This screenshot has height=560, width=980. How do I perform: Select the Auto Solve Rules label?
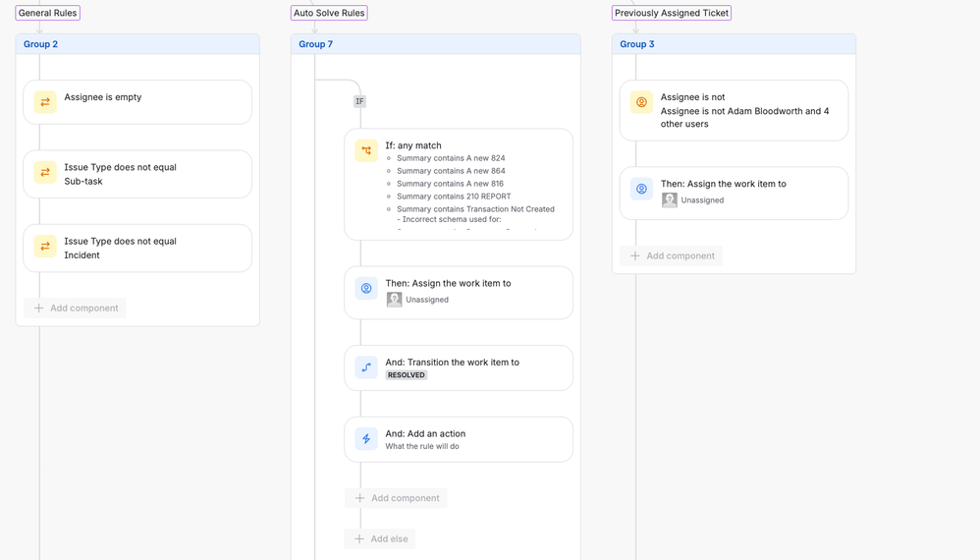pyautogui.click(x=329, y=13)
